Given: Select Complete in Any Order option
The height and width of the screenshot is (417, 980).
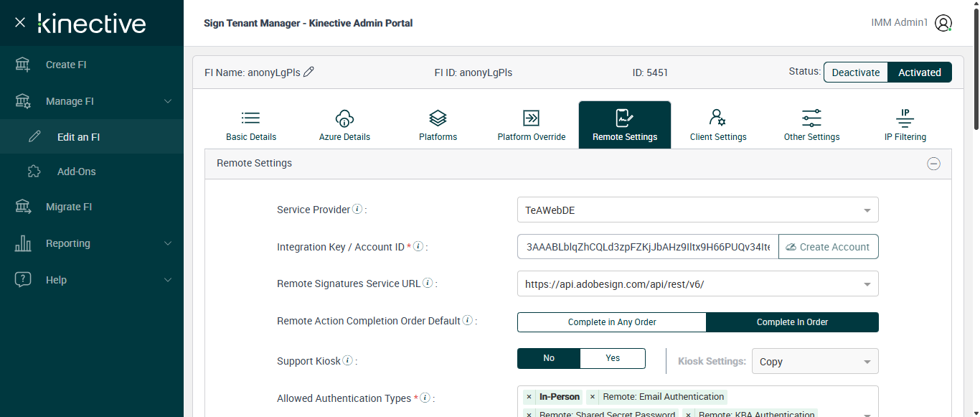Looking at the screenshot, I should 612,322.
